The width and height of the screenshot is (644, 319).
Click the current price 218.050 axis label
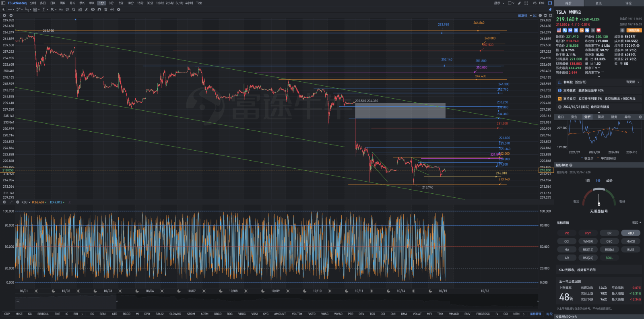tap(546, 170)
